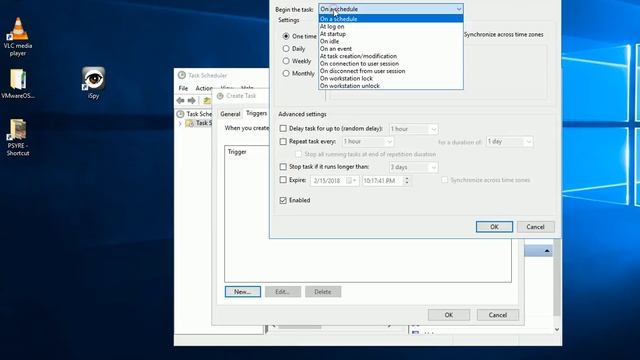Choose On connection to user session
The height and width of the screenshot is (360, 640).
pos(391,64)
